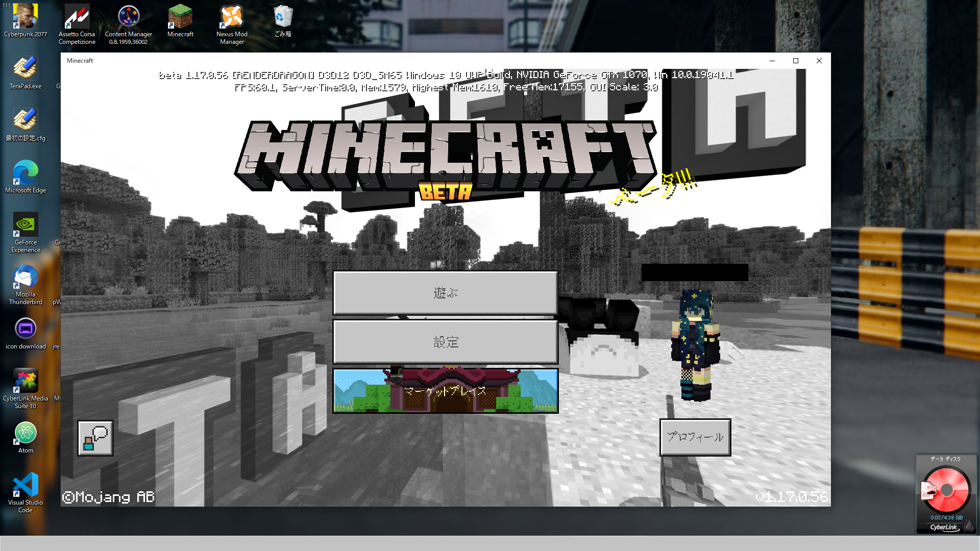The image size is (980, 551).
Task: Click the Minecraft search icon
Action: [95, 437]
